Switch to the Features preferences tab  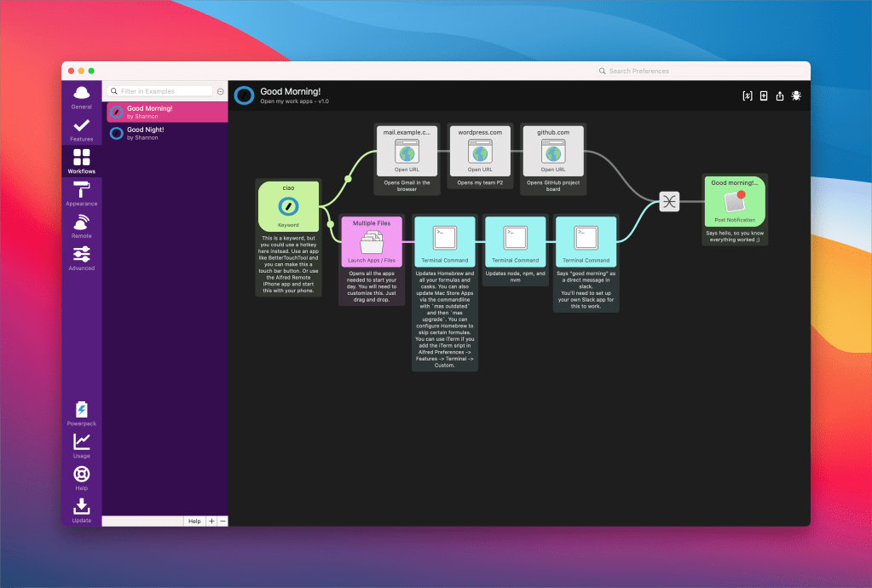(82, 130)
